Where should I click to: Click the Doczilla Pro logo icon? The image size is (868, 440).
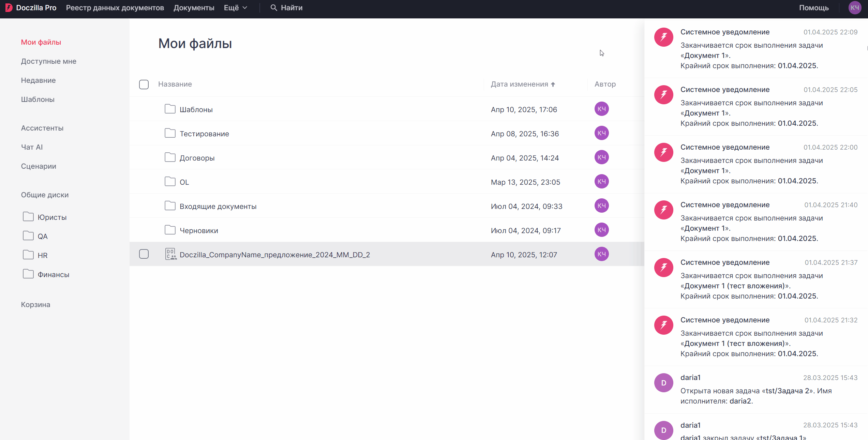pos(9,7)
